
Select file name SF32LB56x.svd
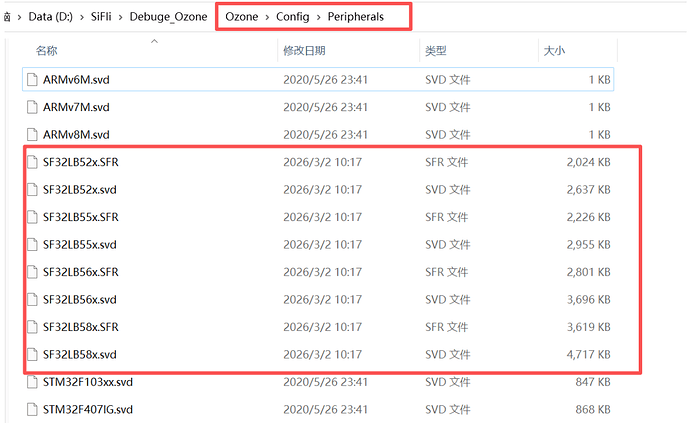[x=80, y=299]
